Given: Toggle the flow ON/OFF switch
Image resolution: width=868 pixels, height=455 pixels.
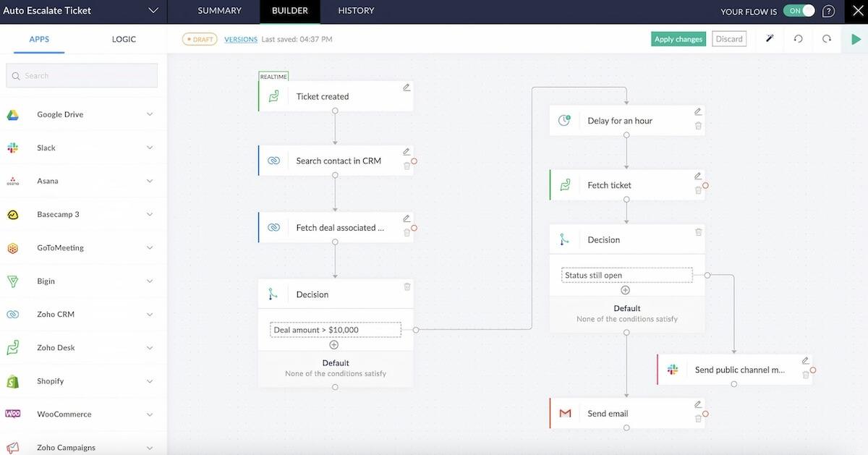Looking at the screenshot, I should point(799,11).
